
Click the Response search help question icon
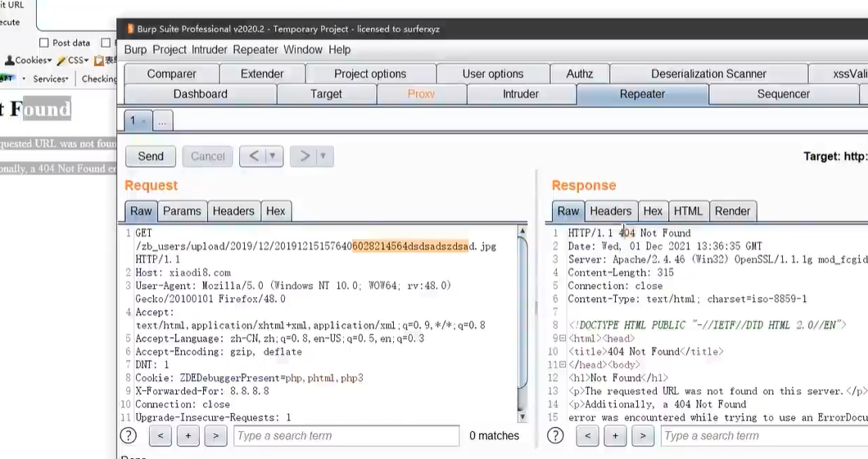click(555, 436)
